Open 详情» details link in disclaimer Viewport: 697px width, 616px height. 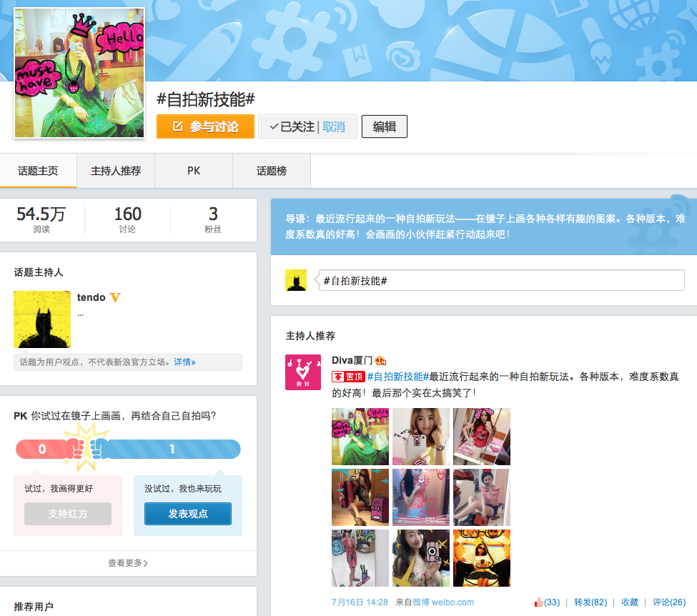184,362
